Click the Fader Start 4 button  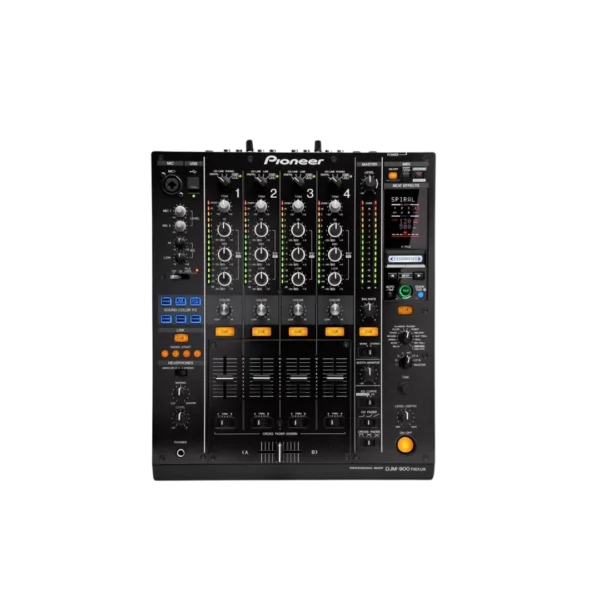click(x=197, y=354)
